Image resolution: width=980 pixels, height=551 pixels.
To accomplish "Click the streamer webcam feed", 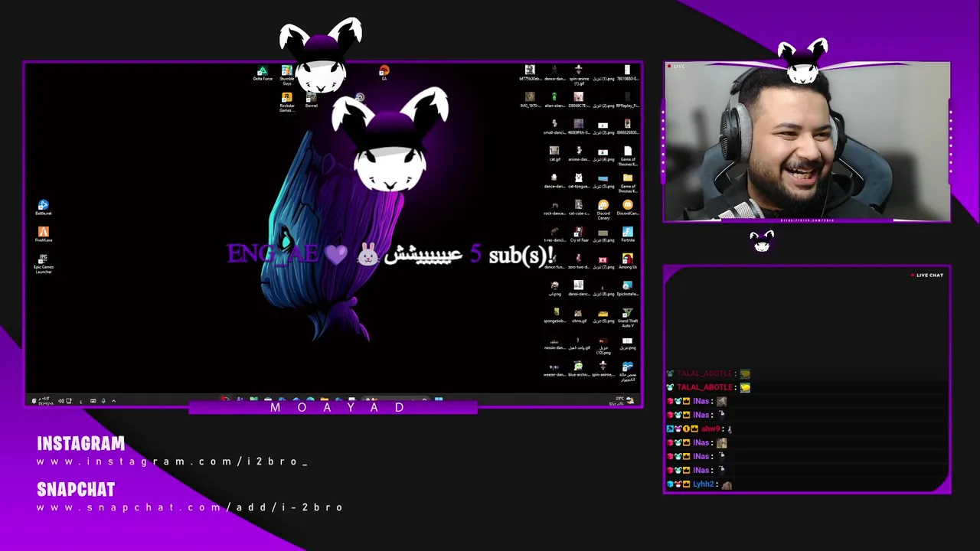I will tap(807, 143).
